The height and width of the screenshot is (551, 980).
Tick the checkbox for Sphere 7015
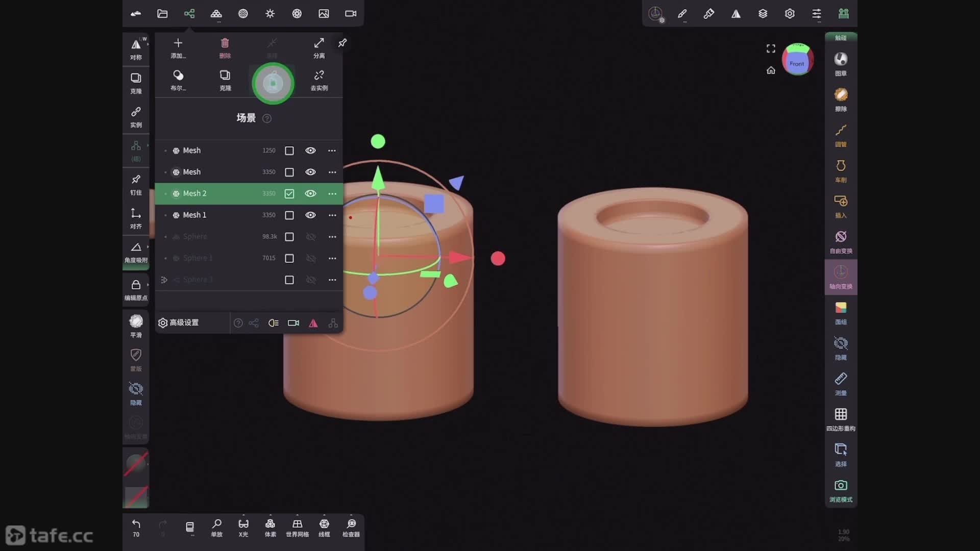289,258
